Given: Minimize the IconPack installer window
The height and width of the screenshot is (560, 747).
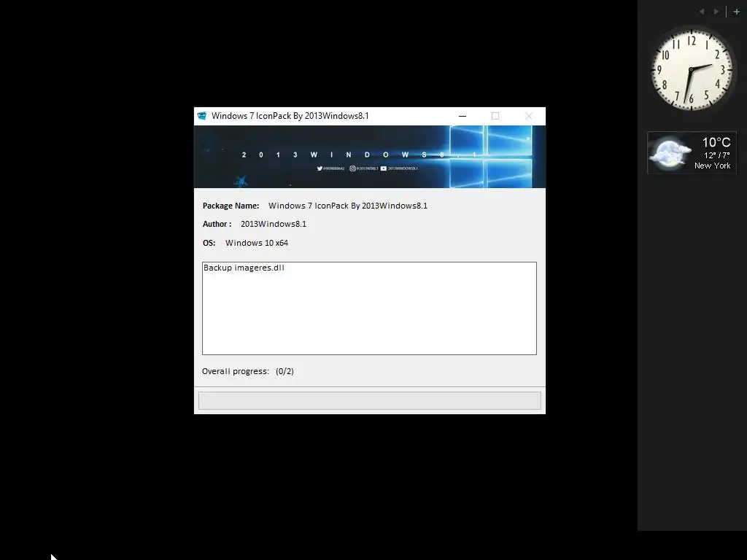Looking at the screenshot, I should click(x=462, y=116).
